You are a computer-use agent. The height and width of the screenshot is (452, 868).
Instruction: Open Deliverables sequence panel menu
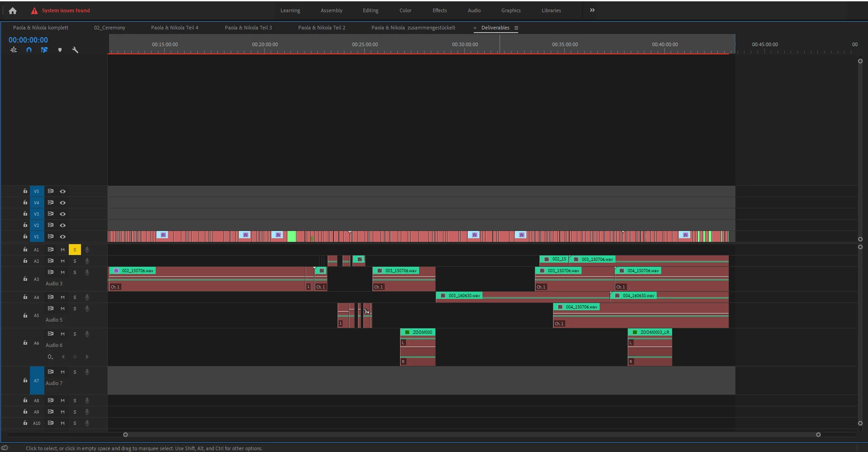point(516,28)
